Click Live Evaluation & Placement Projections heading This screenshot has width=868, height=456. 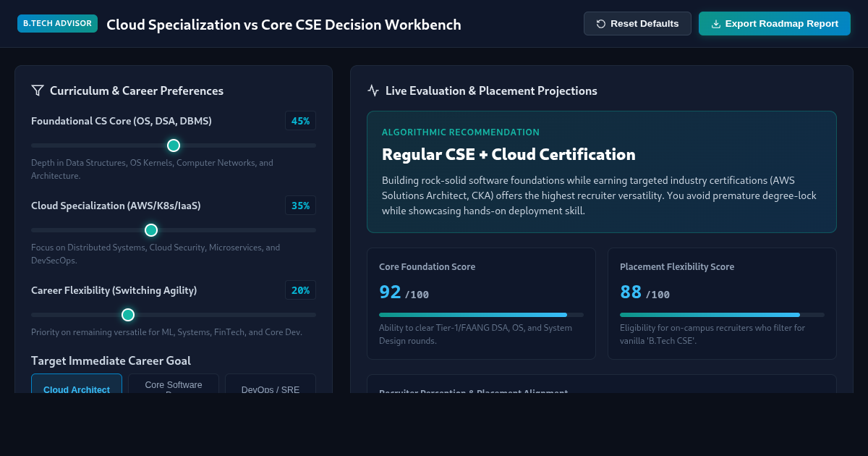click(x=491, y=90)
